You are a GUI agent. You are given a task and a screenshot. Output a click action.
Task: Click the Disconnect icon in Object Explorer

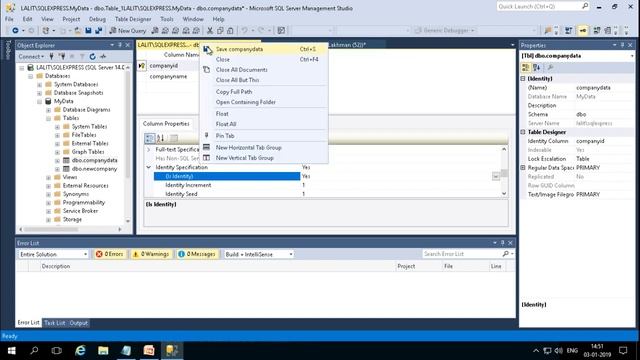click(62, 56)
